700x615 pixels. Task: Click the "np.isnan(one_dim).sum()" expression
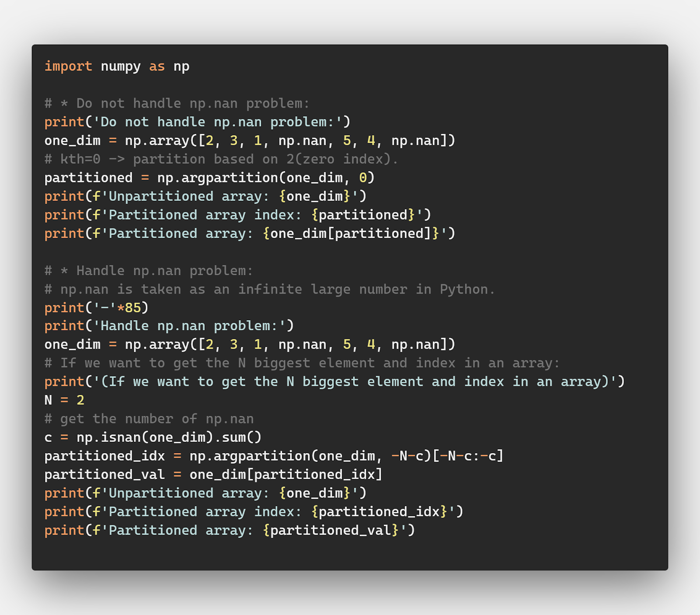(x=169, y=437)
